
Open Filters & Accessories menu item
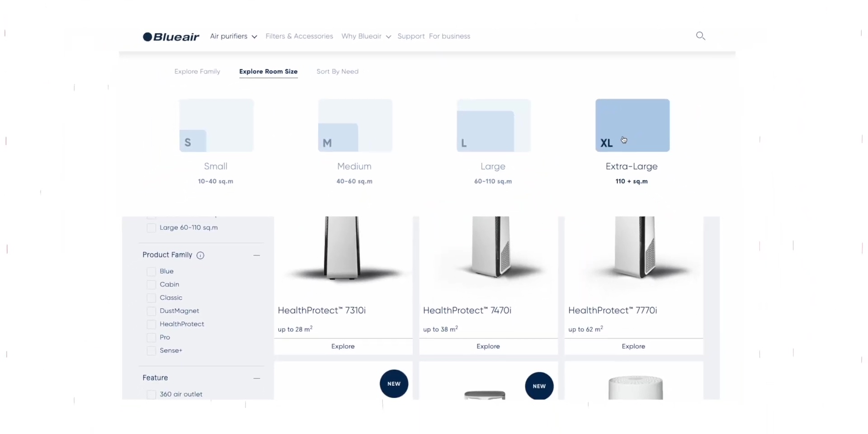click(x=299, y=36)
